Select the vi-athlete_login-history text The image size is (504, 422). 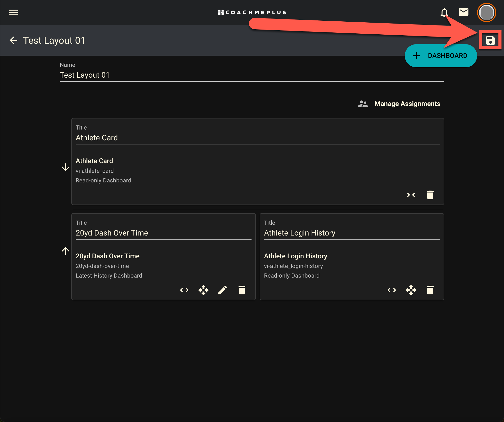click(293, 266)
